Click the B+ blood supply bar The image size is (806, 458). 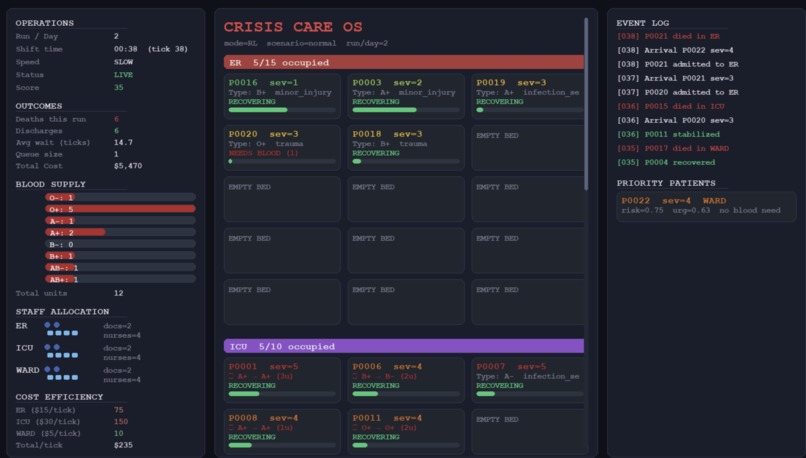point(120,255)
